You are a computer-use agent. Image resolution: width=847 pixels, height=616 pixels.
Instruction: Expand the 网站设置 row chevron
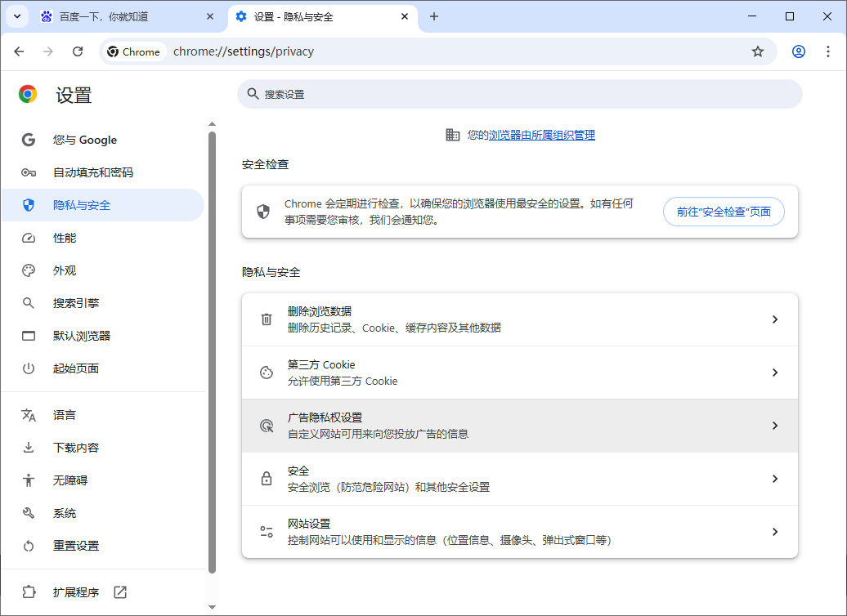[775, 531]
